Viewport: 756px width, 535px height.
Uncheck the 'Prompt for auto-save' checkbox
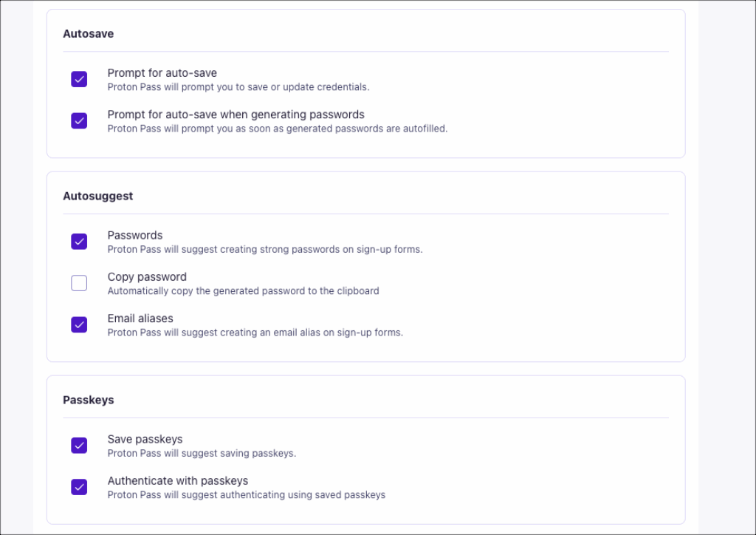pos(79,79)
